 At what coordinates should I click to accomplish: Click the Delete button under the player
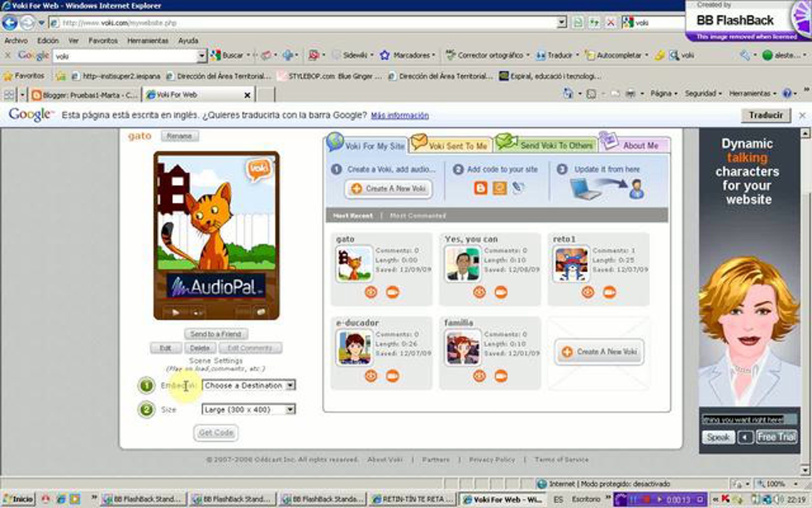200,348
